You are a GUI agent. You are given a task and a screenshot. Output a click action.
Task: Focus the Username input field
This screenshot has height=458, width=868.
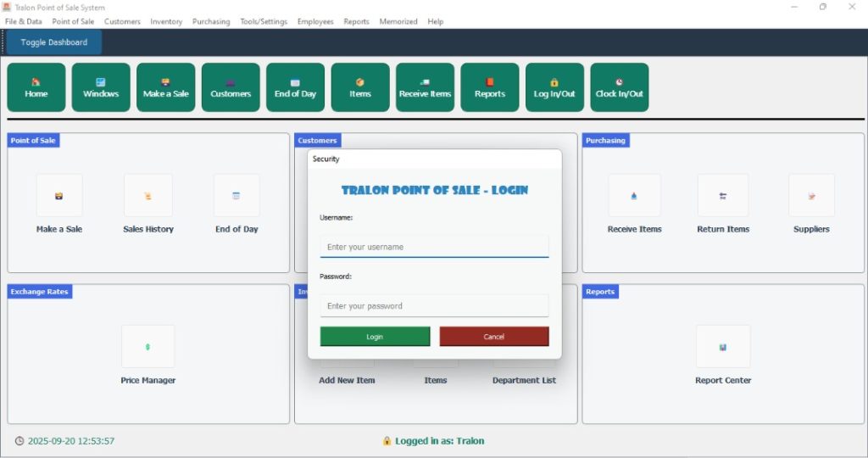coord(434,247)
